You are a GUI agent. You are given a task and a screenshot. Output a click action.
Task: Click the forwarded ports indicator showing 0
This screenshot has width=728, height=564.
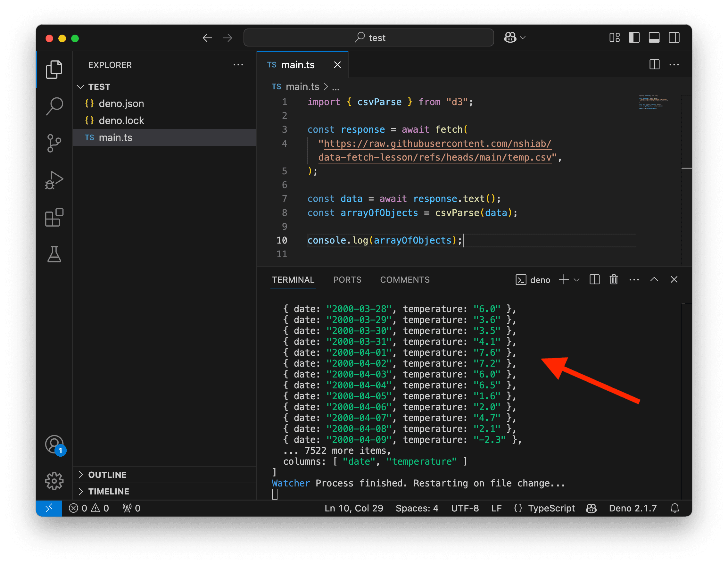pyautogui.click(x=131, y=508)
